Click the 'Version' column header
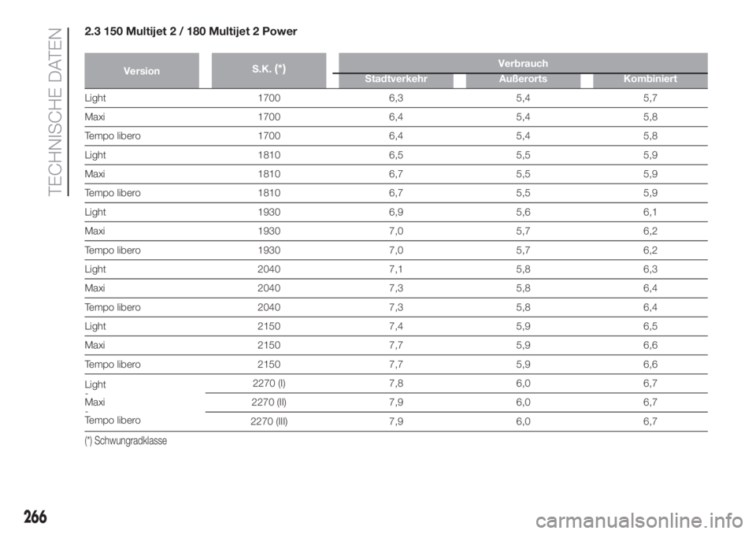The image size is (756, 534). pos(141,71)
